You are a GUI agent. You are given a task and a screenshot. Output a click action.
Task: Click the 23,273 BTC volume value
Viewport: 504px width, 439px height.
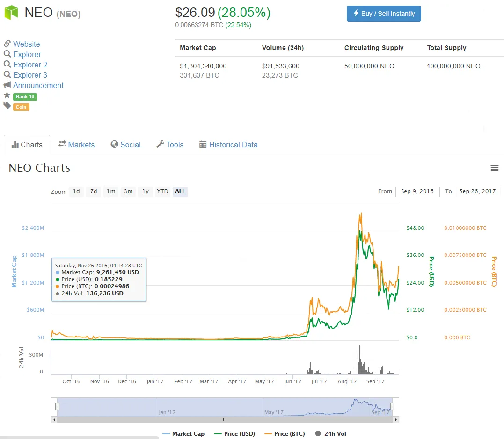point(280,75)
